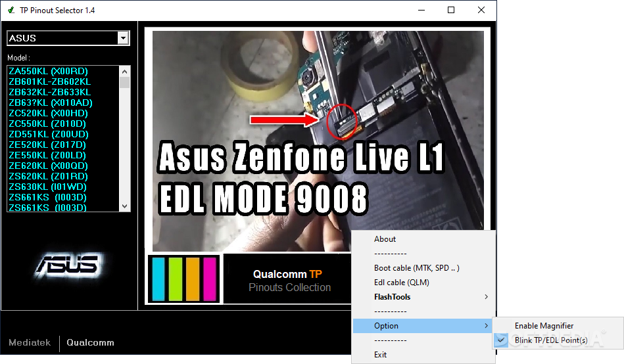Select ZB63?KL (X010AD) model
The width and height of the screenshot is (624, 364).
51,102
